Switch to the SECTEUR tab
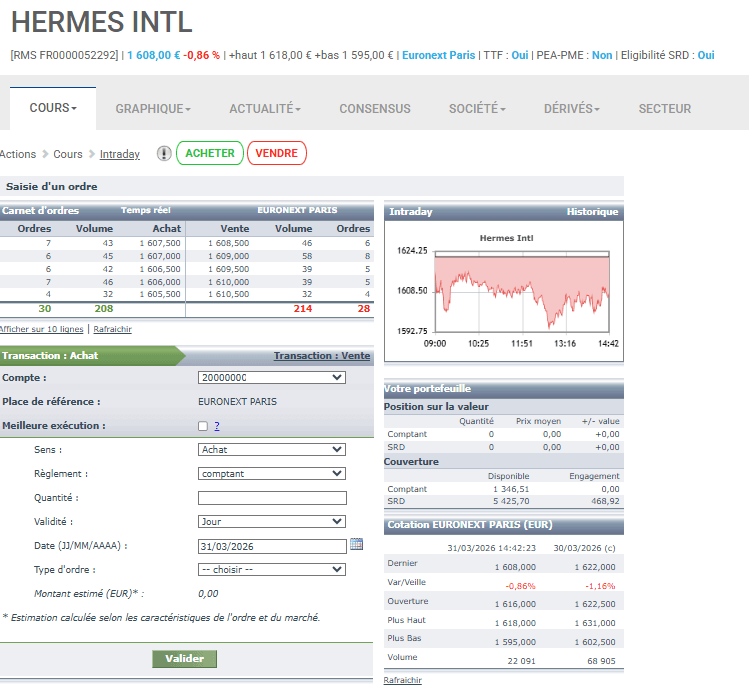This screenshot has height=693, width=749. click(x=665, y=109)
